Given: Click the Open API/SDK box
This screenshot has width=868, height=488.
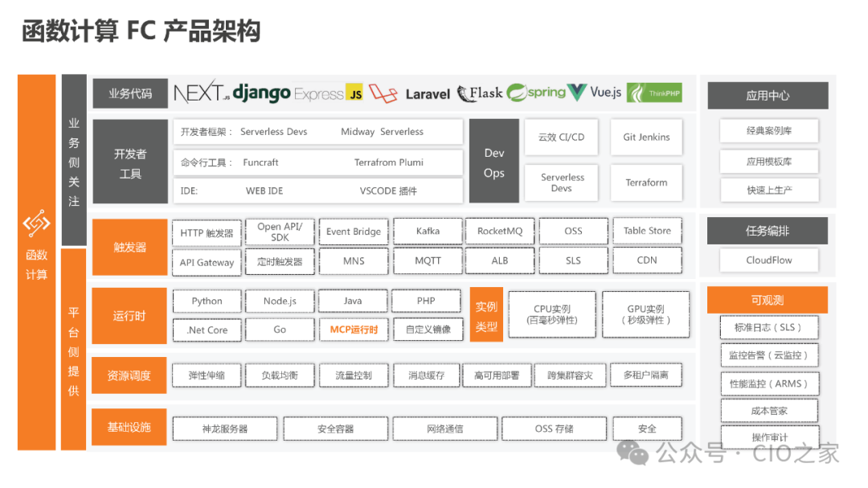Looking at the screenshot, I should pos(280,232).
